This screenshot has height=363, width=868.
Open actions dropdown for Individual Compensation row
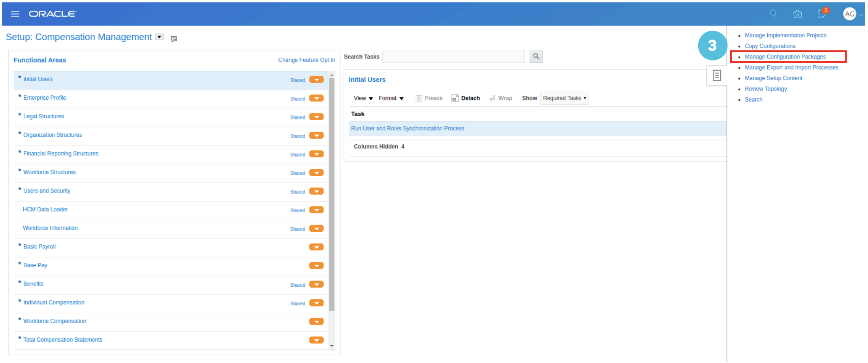[316, 302]
